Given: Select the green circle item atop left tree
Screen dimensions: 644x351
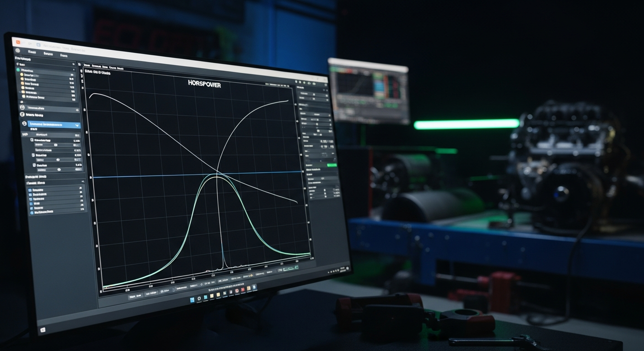Looking at the screenshot, I should [18, 70].
